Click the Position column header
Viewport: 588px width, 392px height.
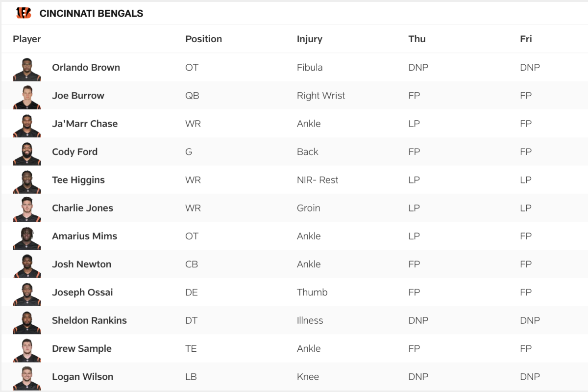[x=203, y=39]
